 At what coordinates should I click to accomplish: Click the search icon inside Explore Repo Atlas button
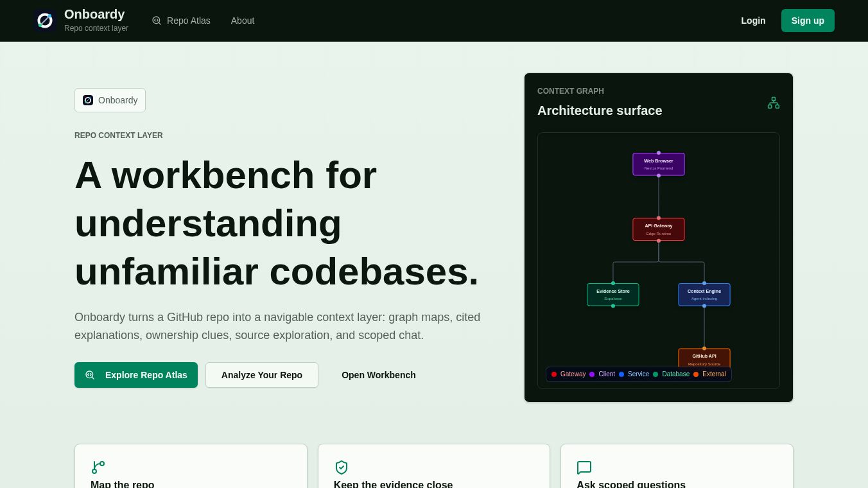coord(90,375)
